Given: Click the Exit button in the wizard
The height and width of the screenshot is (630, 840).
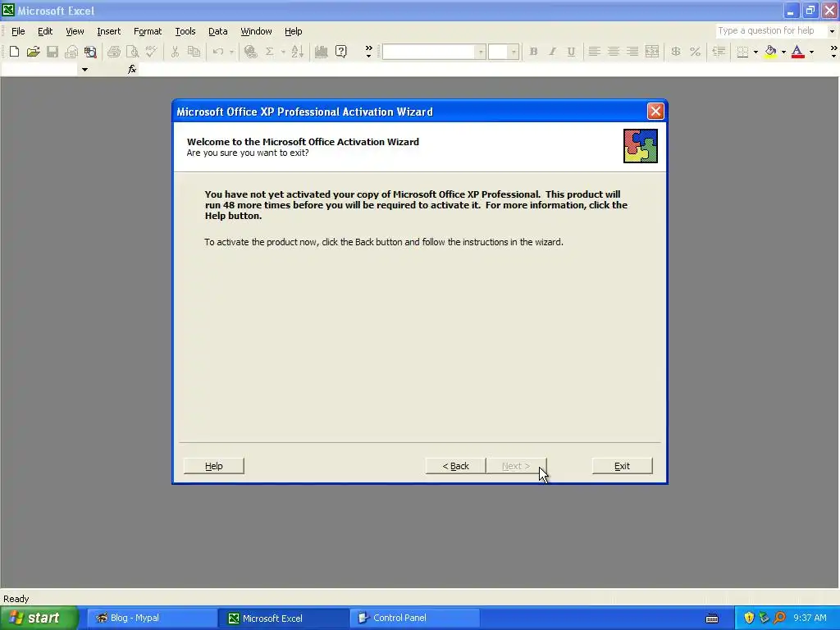Looking at the screenshot, I should click(x=622, y=466).
